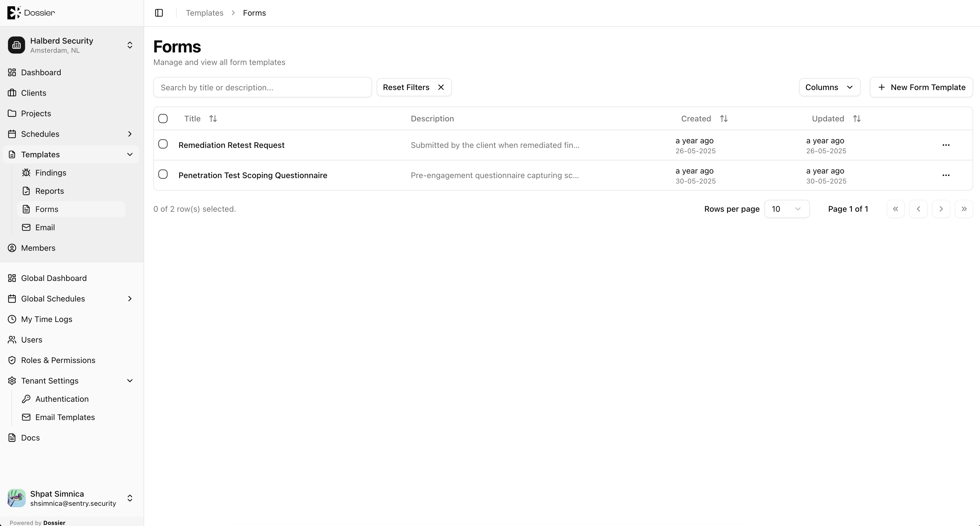
Task: Go to the first page
Action: [896, 209]
